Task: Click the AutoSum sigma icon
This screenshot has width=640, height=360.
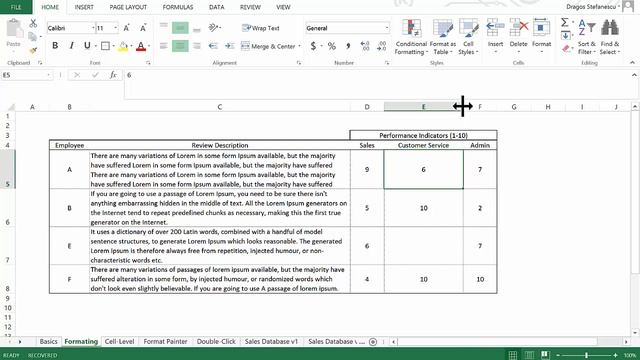Action: [x=564, y=22]
